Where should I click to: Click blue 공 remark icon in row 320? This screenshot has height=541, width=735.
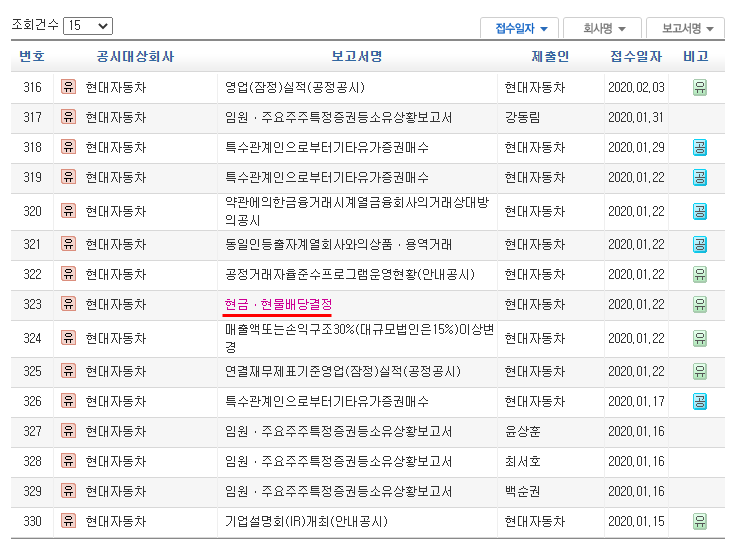click(700, 211)
